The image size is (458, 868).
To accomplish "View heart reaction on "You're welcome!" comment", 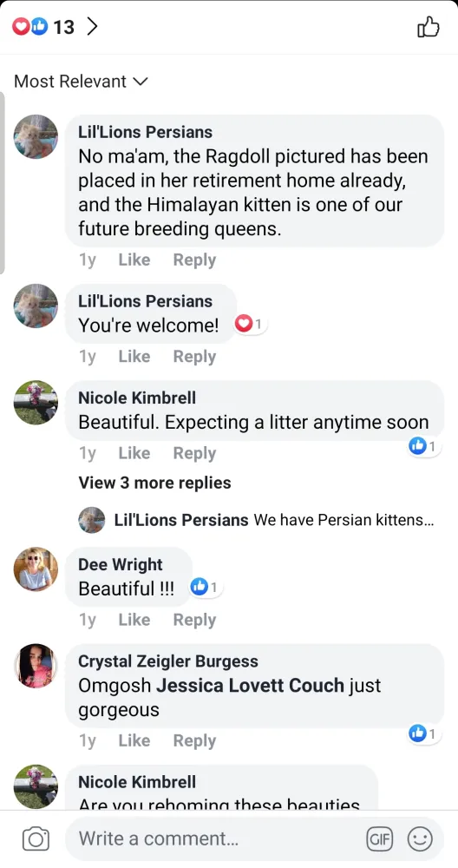I will [251, 325].
